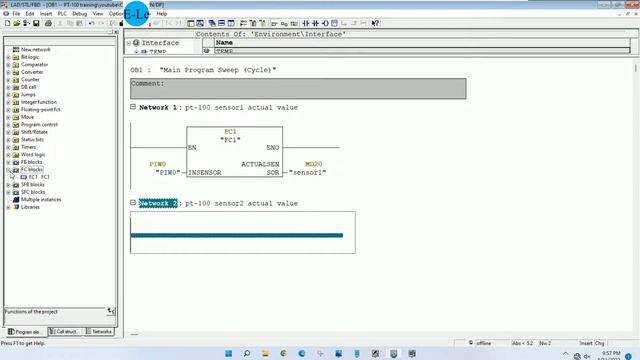Expand the Converter folder
The width and height of the screenshot is (640, 360).
tap(8, 72)
